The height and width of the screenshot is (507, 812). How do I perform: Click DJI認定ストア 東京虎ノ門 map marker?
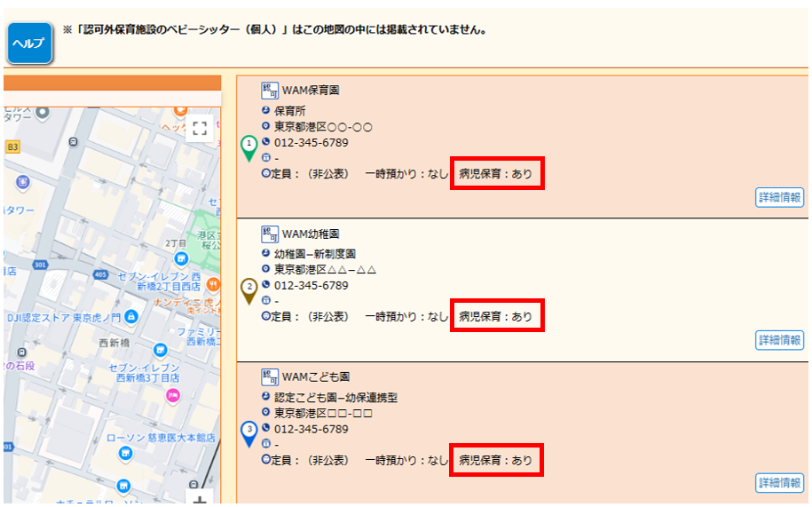click(131, 316)
